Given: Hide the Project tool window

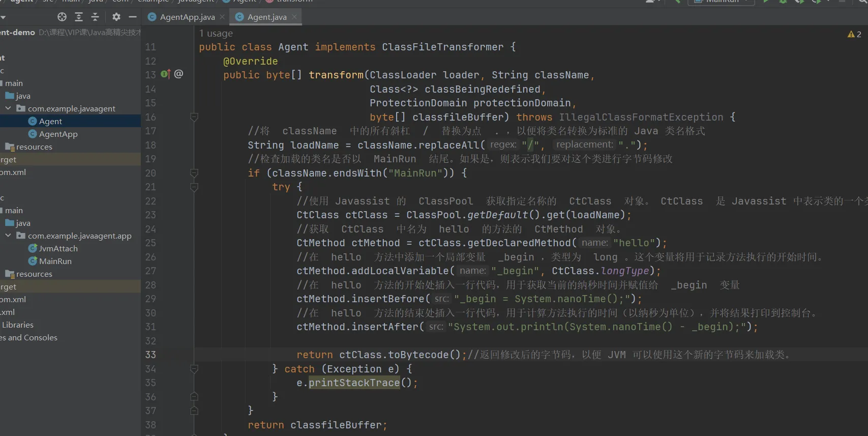Looking at the screenshot, I should pyautogui.click(x=133, y=17).
